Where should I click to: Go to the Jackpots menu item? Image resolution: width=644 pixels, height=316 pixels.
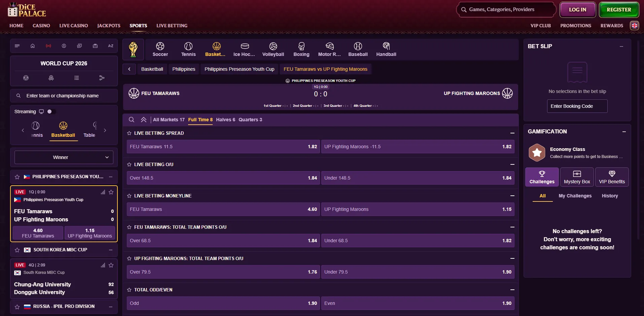click(x=109, y=26)
